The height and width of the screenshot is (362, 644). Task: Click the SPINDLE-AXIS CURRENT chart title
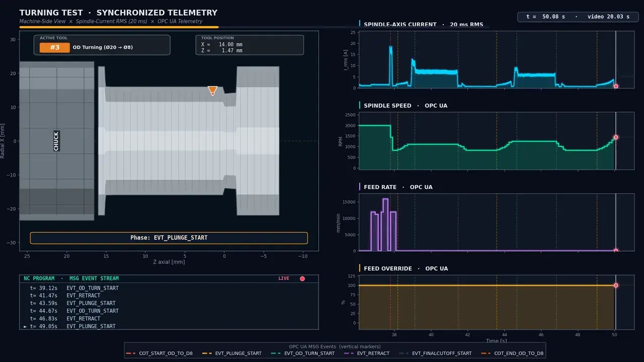pyautogui.click(x=423, y=24)
